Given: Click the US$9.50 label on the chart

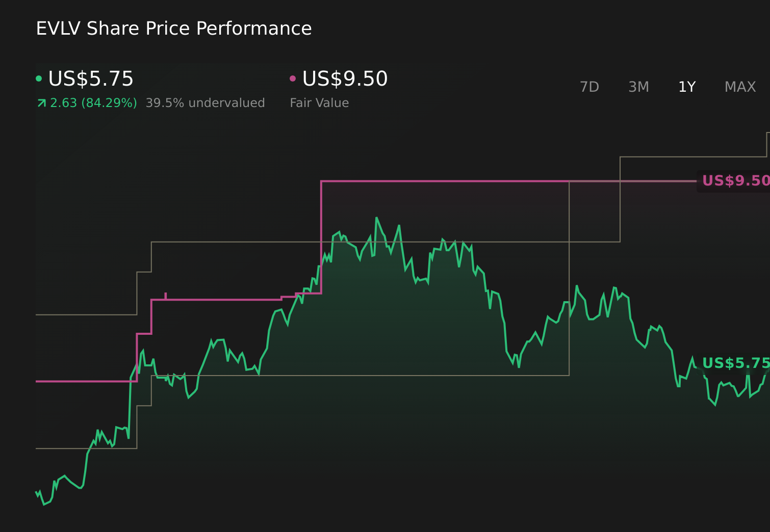Looking at the screenshot, I should 735,180.
